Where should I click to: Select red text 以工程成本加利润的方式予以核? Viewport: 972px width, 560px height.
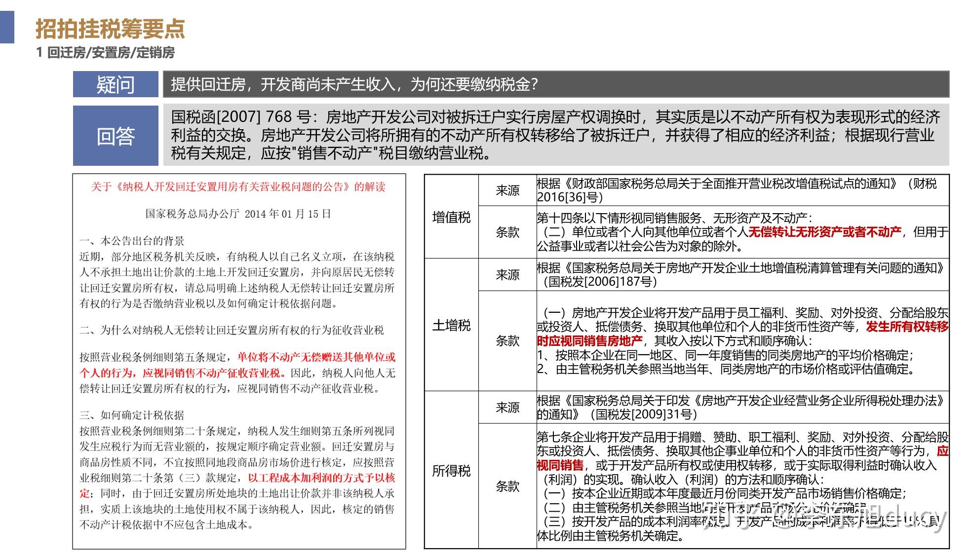click(x=321, y=478)
